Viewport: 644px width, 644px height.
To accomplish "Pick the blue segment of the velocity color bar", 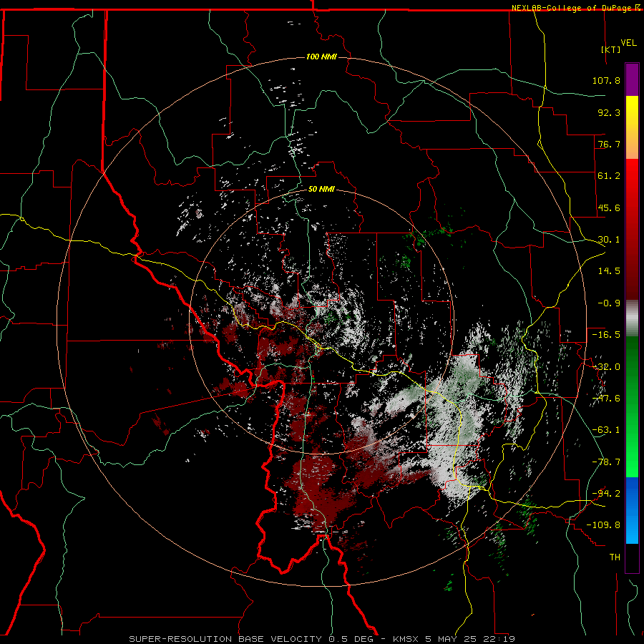I will click(x=632, y=510).
